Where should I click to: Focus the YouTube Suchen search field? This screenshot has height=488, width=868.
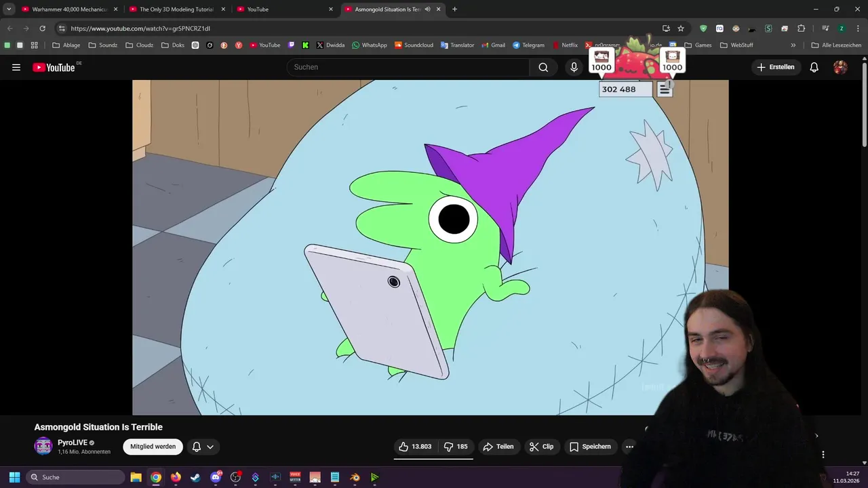pos(408,67)
